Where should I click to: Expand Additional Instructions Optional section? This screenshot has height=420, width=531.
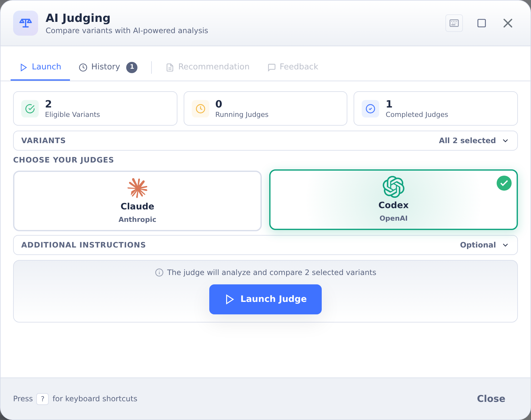tap(265, 245)
